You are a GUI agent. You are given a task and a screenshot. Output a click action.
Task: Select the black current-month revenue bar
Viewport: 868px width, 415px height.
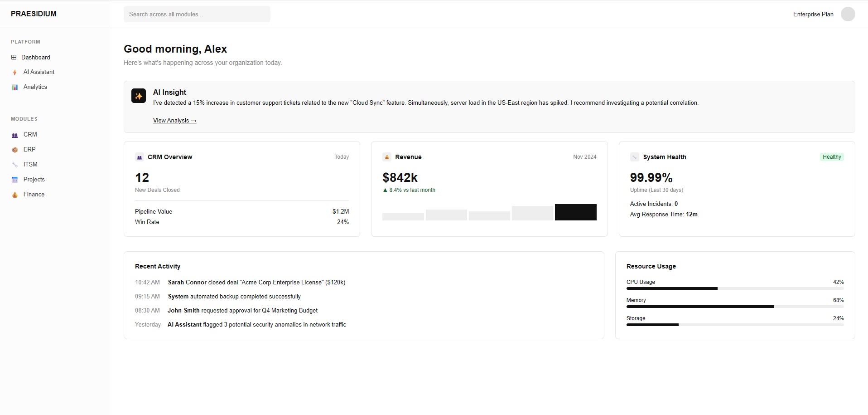[x=575, y=212]
